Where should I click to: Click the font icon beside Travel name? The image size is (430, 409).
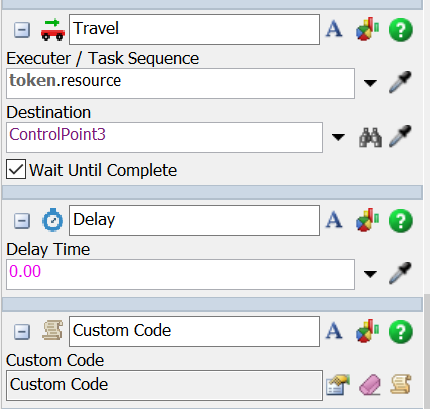pyautogui.click(x=334, y=29)
